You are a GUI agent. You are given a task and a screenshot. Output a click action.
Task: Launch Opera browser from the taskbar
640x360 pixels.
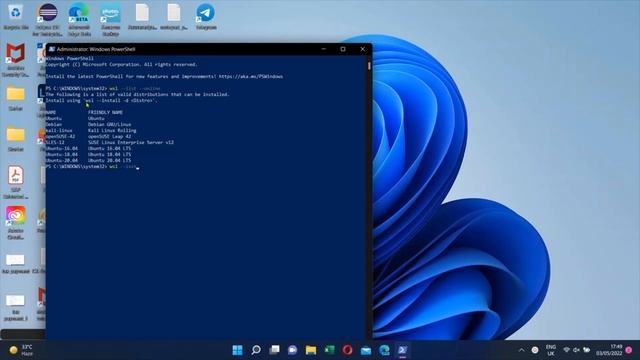pos(347,350)
